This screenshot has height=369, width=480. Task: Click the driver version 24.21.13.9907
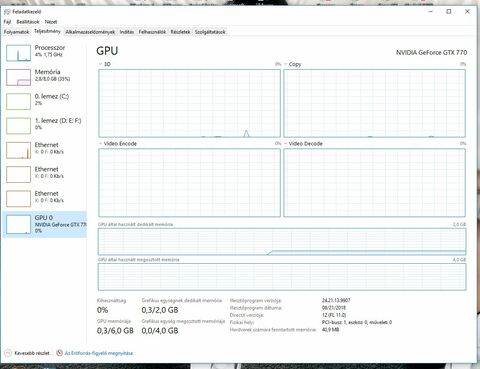coord(336,300)
